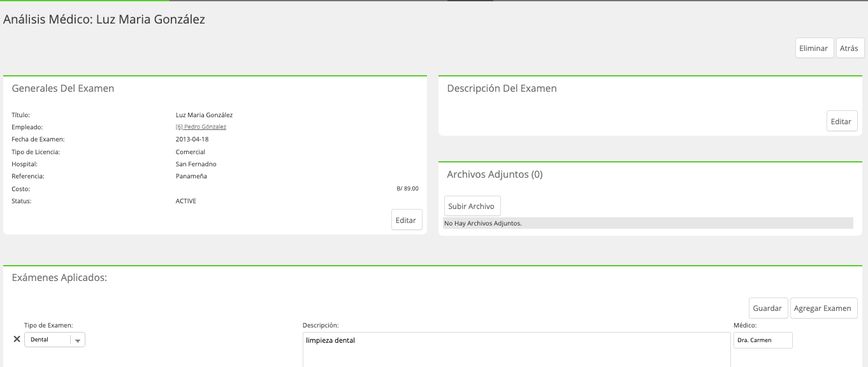Viewport: 868px width, 367px height.
Task: Click the Archivos Adjuntos (0) heading
Action: pos(495,174)
